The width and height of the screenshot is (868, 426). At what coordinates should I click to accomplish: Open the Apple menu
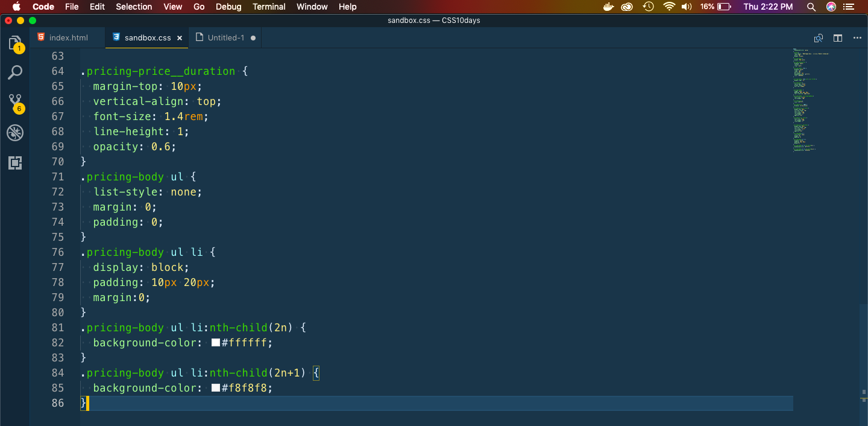coord(16,7)
